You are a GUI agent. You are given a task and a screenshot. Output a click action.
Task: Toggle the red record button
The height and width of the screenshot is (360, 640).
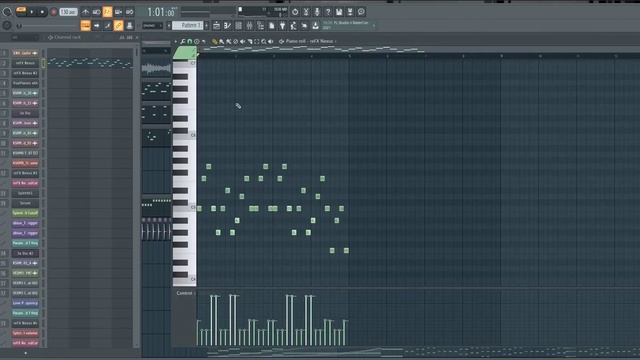(x=53, y=12)
